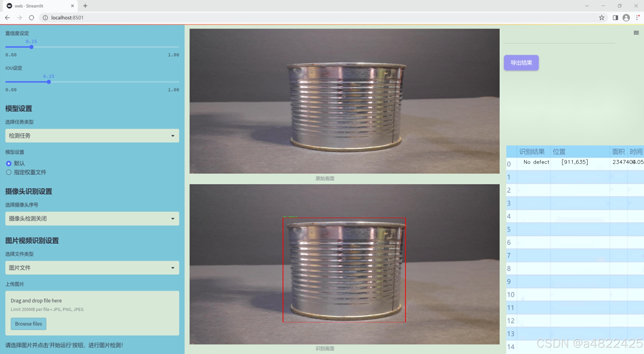
Task: Open the Streamlit hamburger menu
Action: pyautogui.click(x=636, y=33)
